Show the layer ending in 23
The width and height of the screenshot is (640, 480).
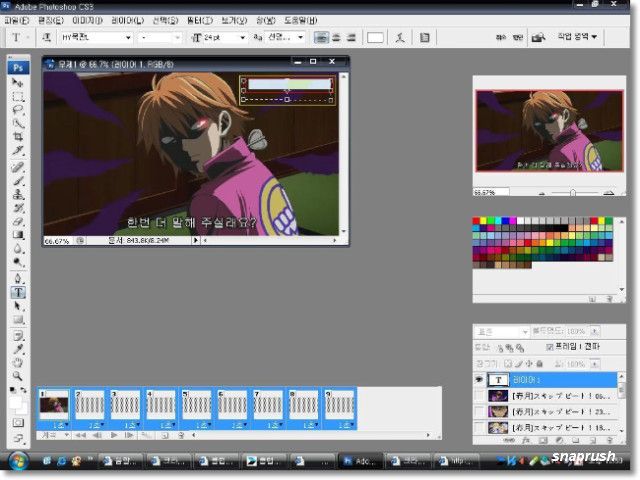480,411
